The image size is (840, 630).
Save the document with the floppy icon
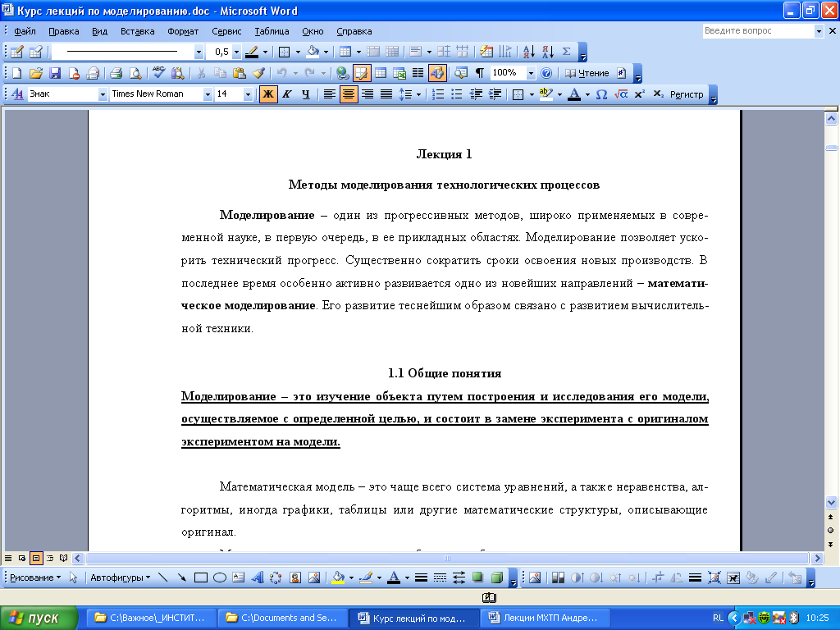coord(55,73)
